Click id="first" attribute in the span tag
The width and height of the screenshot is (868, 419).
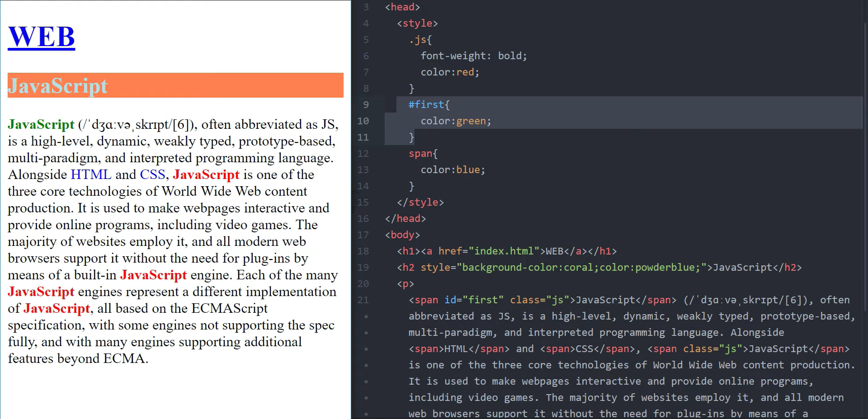point(474,300)
